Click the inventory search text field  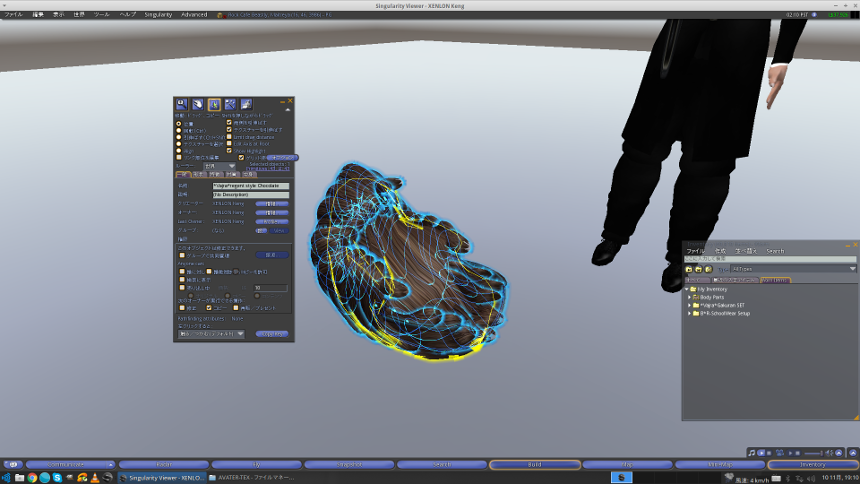tap(768, 259)
